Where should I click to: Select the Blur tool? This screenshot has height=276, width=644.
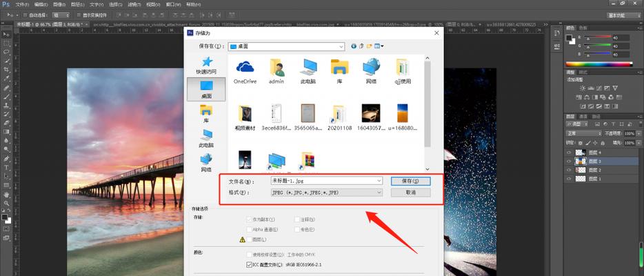(7, 141)
